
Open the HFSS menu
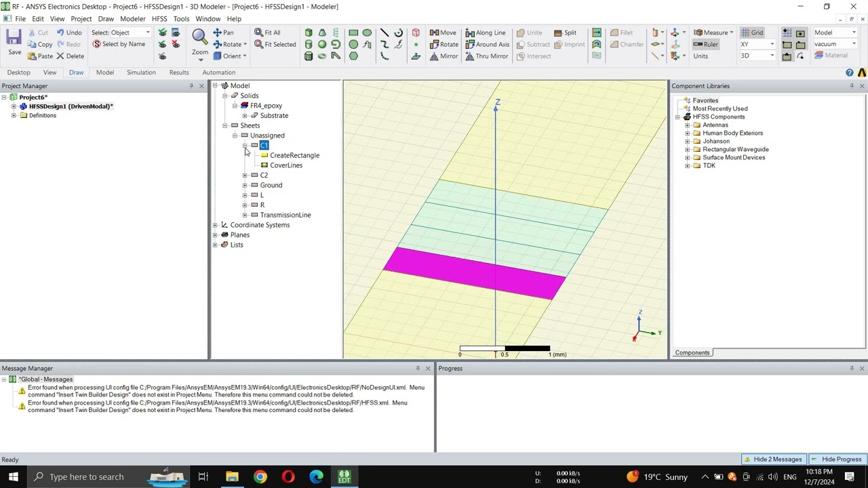point(159,19)
